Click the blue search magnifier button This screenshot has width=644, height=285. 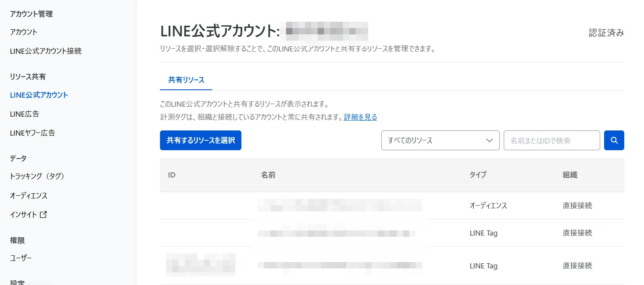(614, 140)
